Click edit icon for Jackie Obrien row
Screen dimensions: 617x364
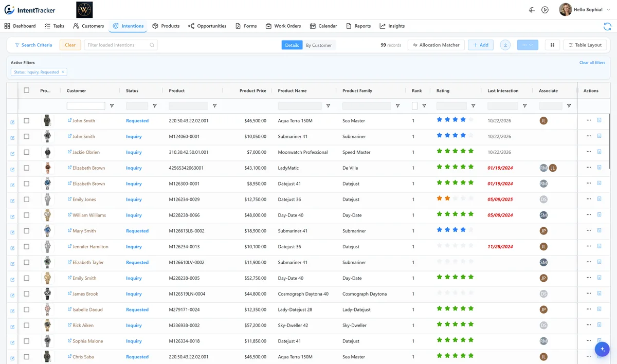click(x=12, y=154)
